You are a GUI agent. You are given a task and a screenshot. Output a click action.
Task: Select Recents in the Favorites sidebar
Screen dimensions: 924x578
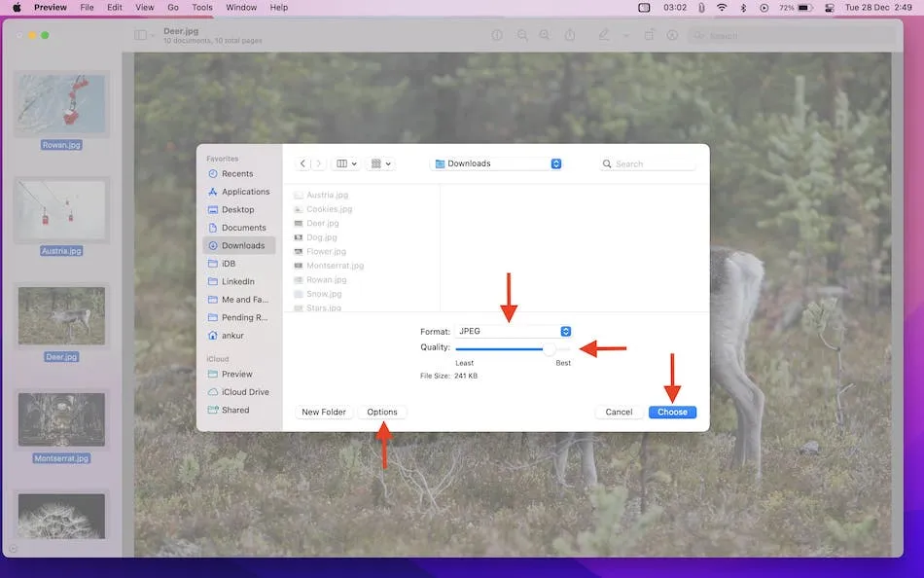(x=236, y=174)
